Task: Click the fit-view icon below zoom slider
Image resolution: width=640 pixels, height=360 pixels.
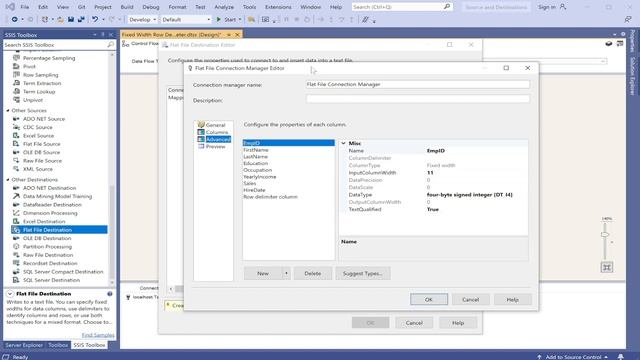Action: tap(607, 267)
